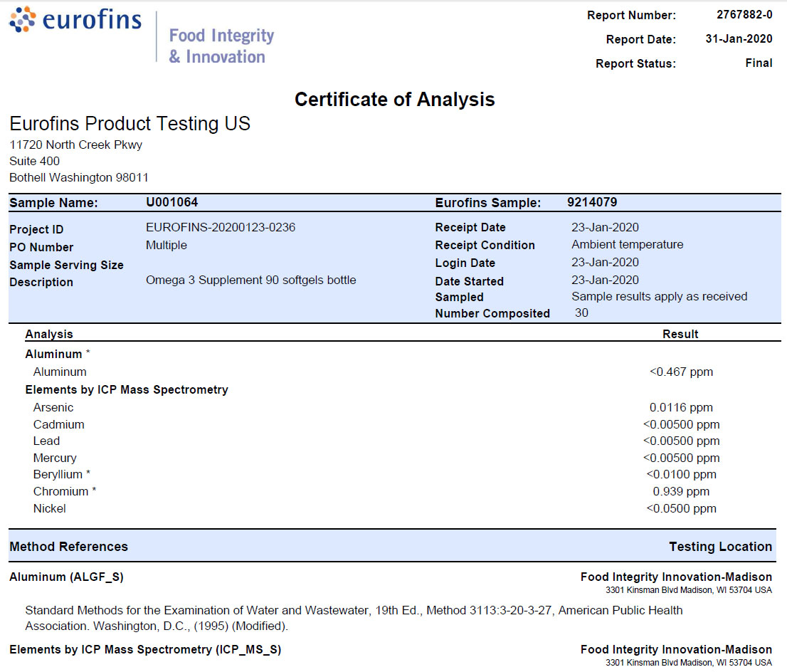Expand the Elements by ICP Mass Spectrometry section
Screen dimensions: 787x672
[x=127, y=389]
